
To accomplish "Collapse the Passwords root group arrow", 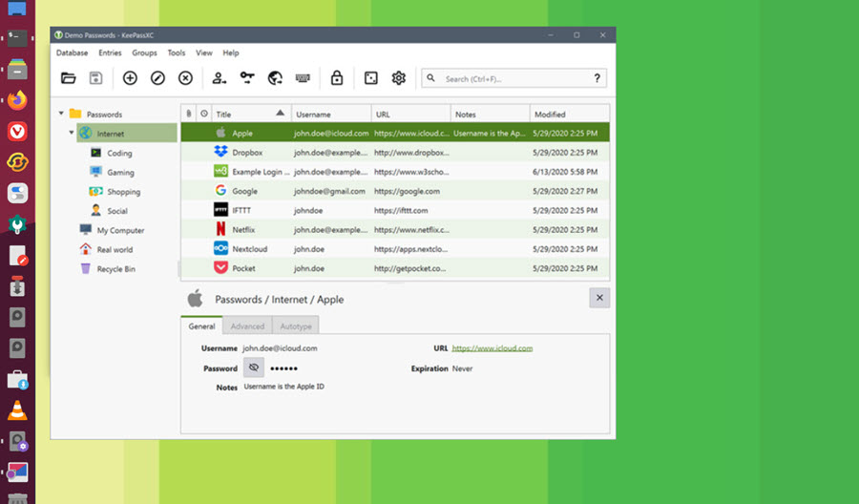I will [61, 114].
